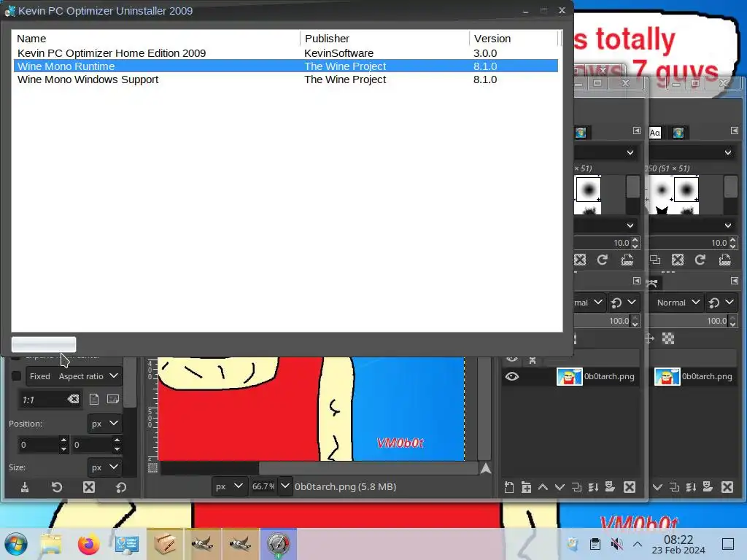Image resolution: width=747 pixels, height=560 pixels.
Task: Raise the layer in front GIMP layers panel
Action: [543, 487]
